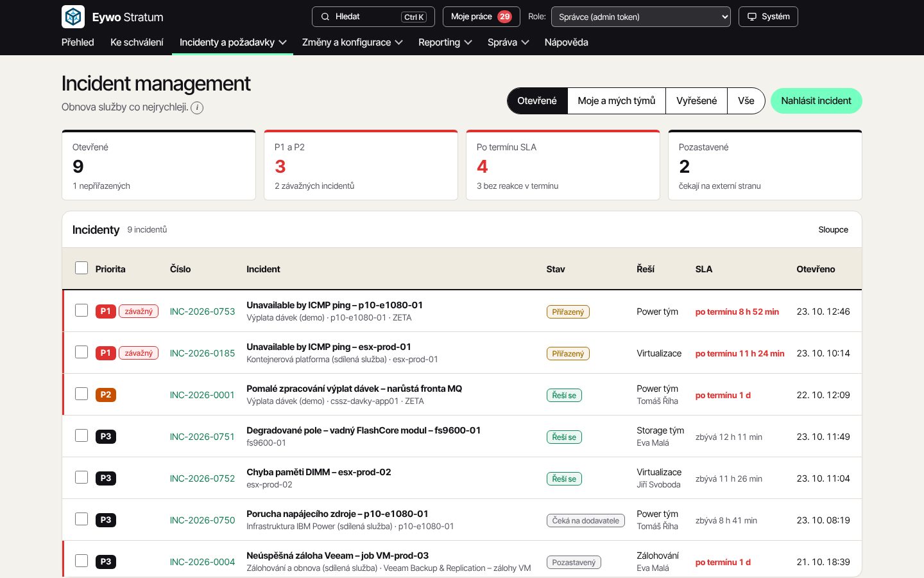Expand Incidenty a požadavky menu
924x578 pixels.
pyautogui.click(x=233, y=42)
